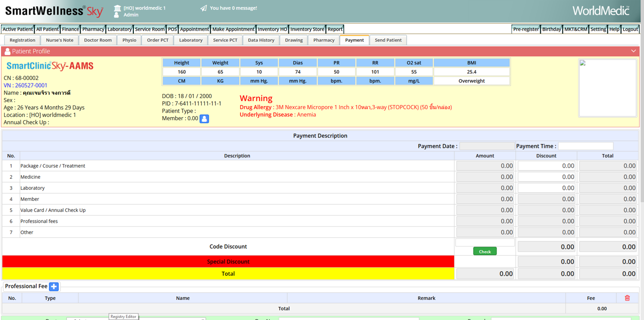Select the Package / Course / Treatment discount field
This screenshot has width=644, height=320.
point(546,166)
